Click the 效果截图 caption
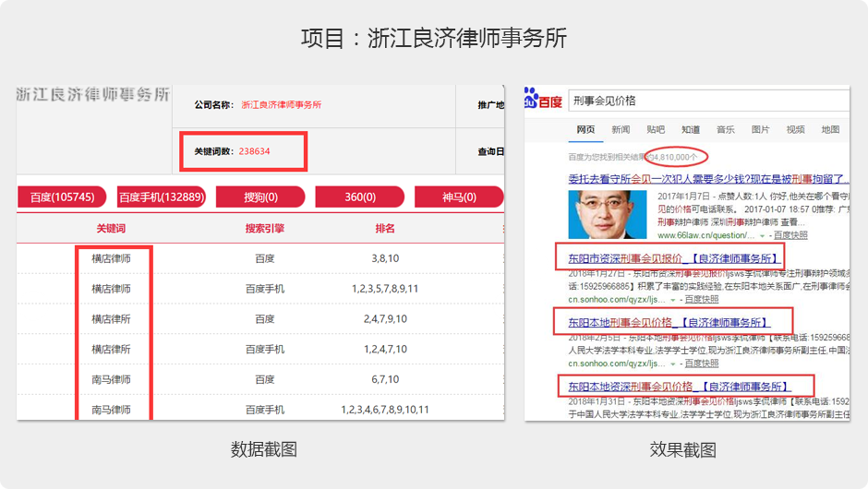Viewport: 868px width, 489px height. point(683,449)
